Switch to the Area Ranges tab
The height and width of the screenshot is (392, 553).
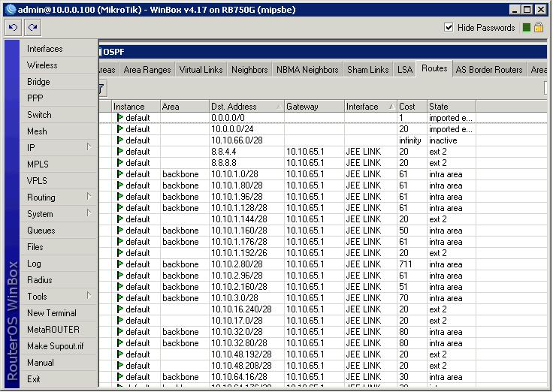click(x=147, y=70)
